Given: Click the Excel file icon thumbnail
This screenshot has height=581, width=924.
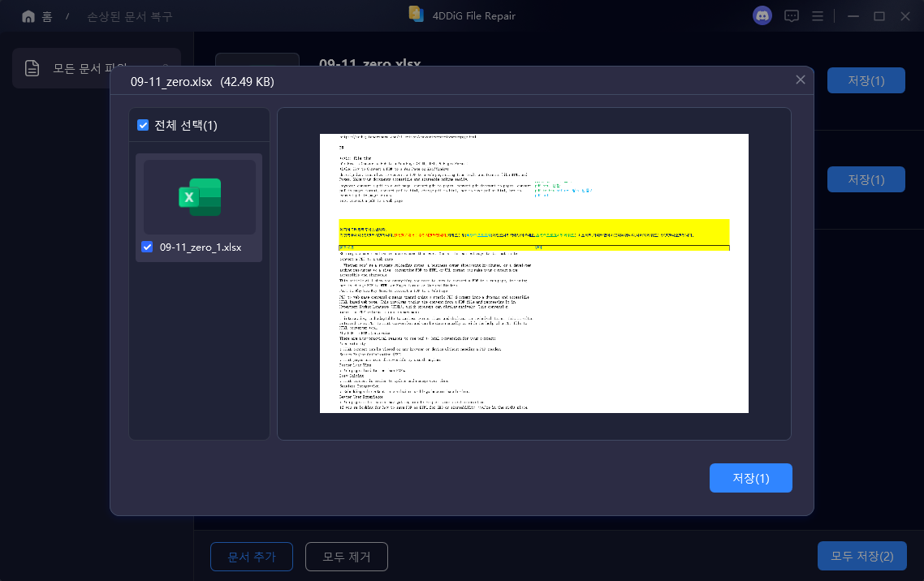Looking at the screenshot, I should coord(200,197).
